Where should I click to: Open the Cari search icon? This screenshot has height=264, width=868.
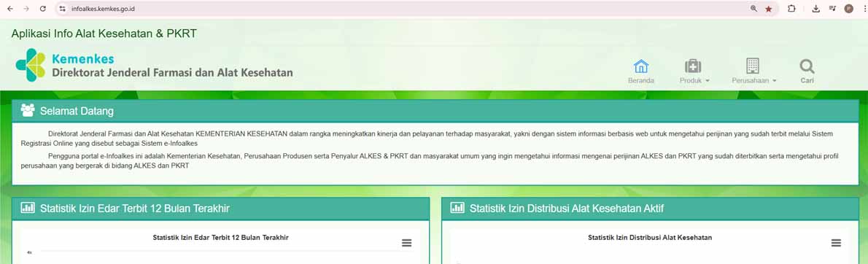807,66
